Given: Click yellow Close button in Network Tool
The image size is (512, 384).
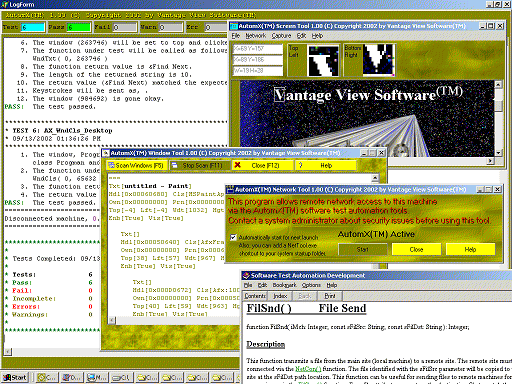Looking at the screenshot, I should [x=416, y=249].
